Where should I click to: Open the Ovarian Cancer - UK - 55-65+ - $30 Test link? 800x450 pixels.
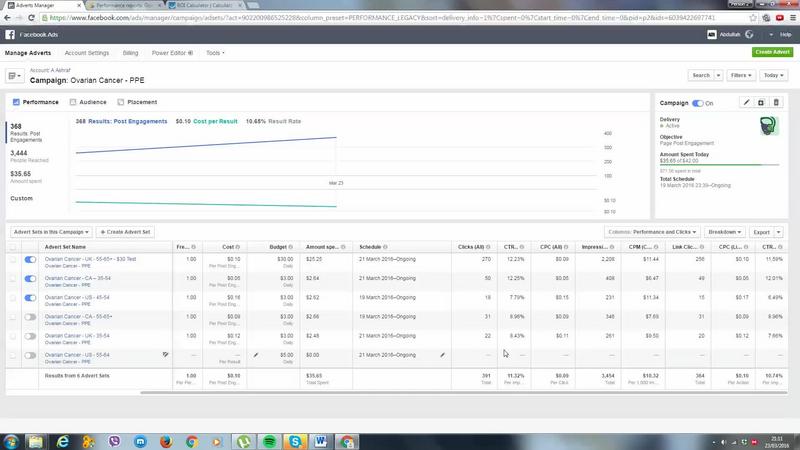(x=90, y=259)
